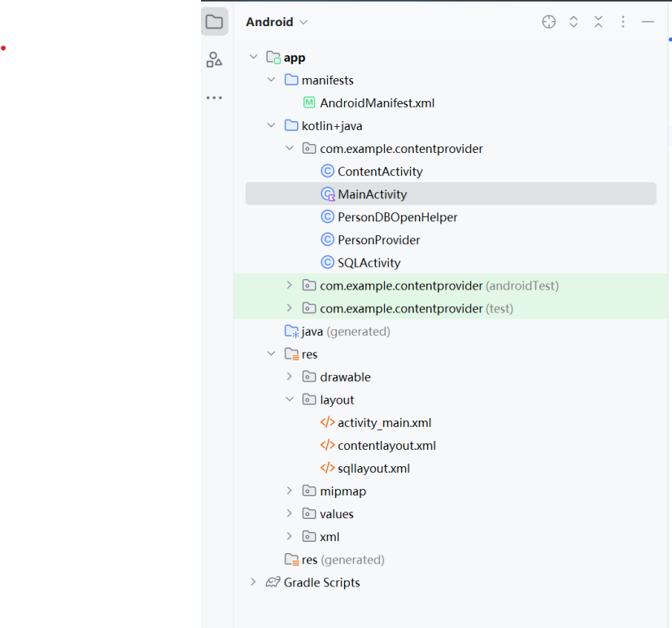
Task: Expand the xml folder
Action: pos(290,536)
